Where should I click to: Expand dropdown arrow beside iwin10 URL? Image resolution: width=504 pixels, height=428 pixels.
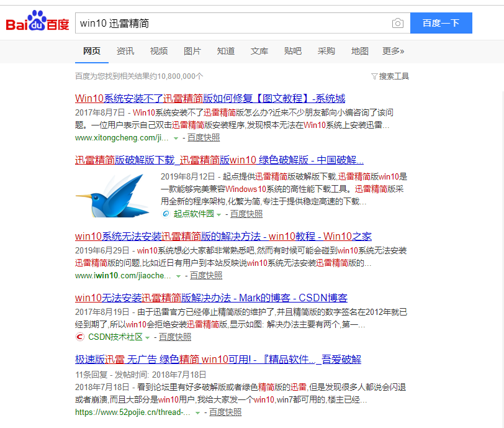click(178, 276)
